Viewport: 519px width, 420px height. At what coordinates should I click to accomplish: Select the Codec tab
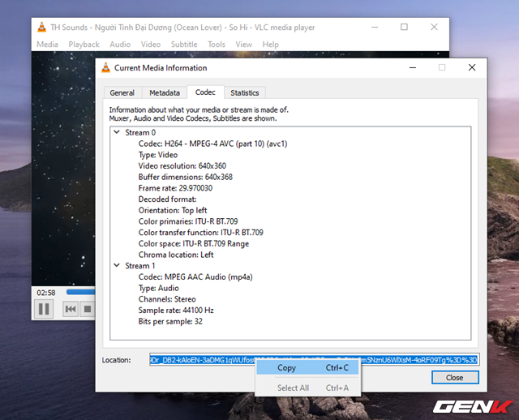click(x=205, y=92)
